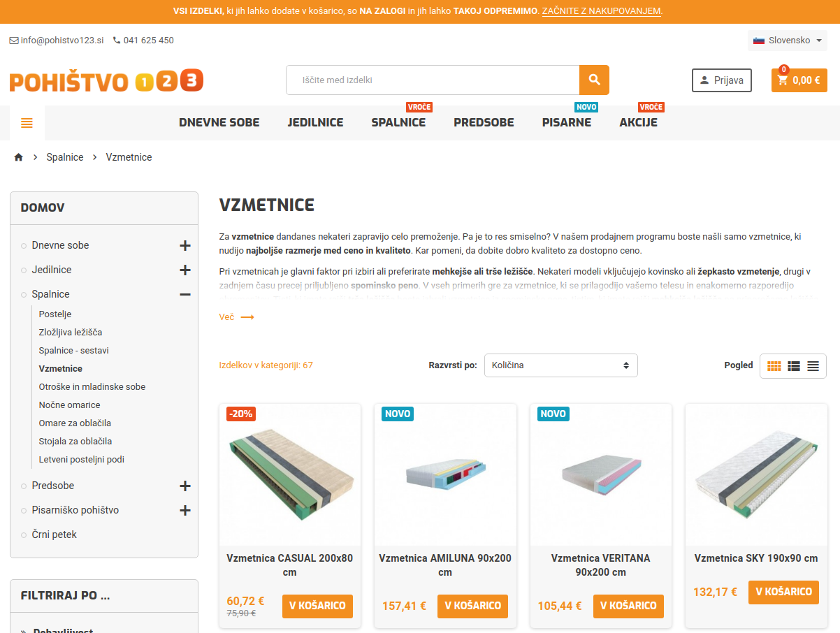Screen dimensions: 840x633
Task: Open the AKCIJE menu item
Action: point(638,122)
